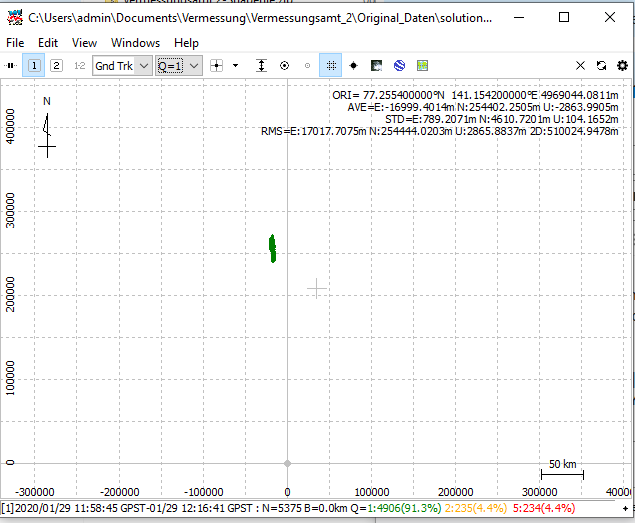Open the options gear icon

tap(622, 66)
